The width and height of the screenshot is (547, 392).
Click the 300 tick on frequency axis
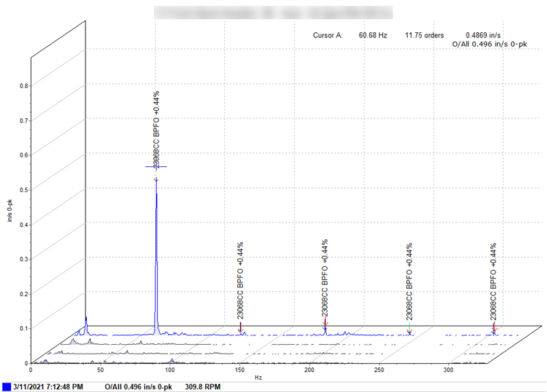coord(449,369)
